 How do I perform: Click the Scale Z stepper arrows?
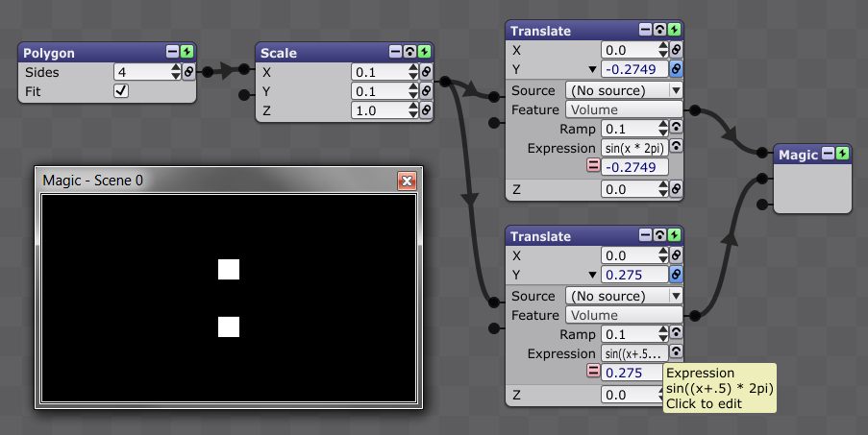point(413,110)
